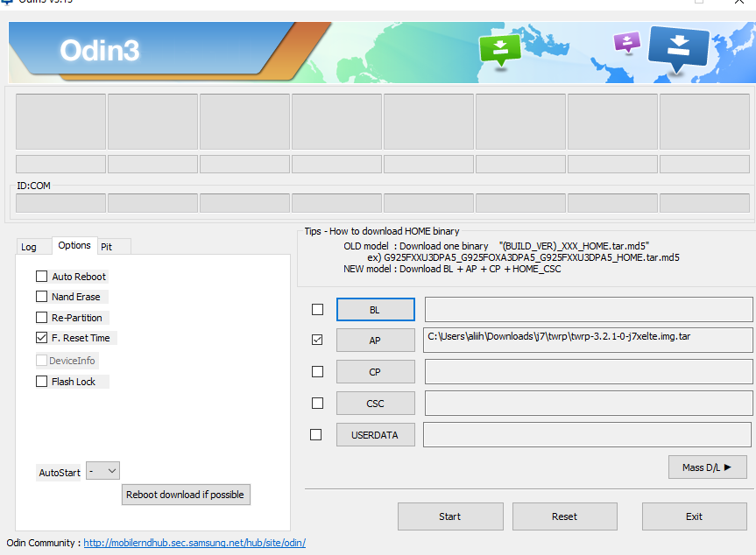756x555 pixels.
Task: Enable the Re-Partition checkbox
Action: tap(41, 318)
